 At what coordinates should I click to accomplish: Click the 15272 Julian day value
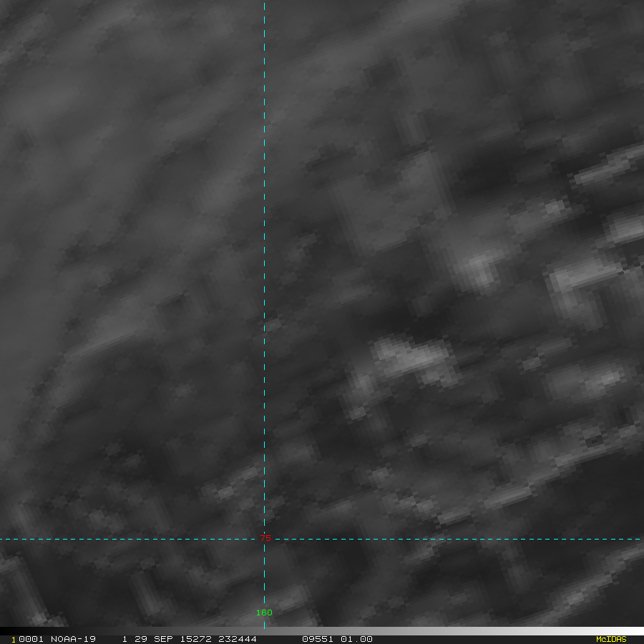[192, 639]
